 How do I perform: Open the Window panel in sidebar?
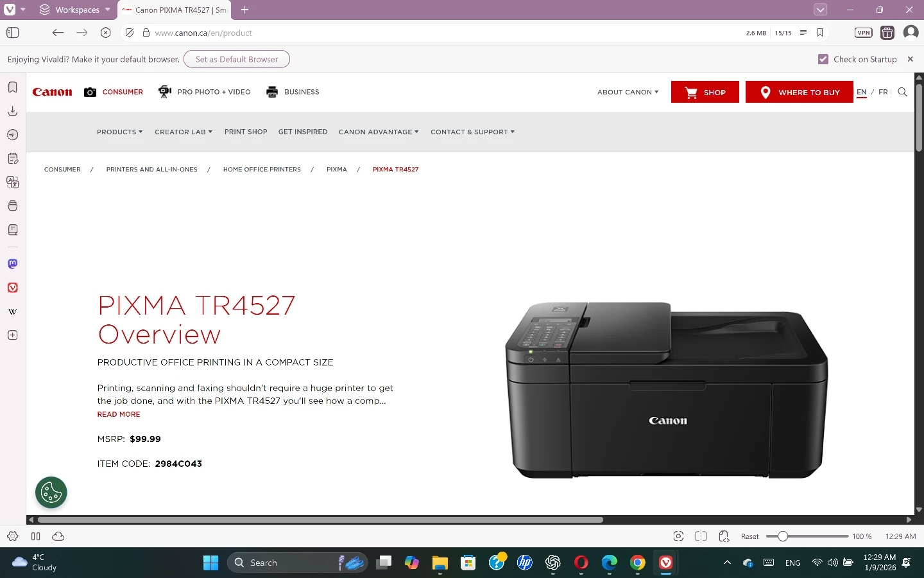click(12, 206)
